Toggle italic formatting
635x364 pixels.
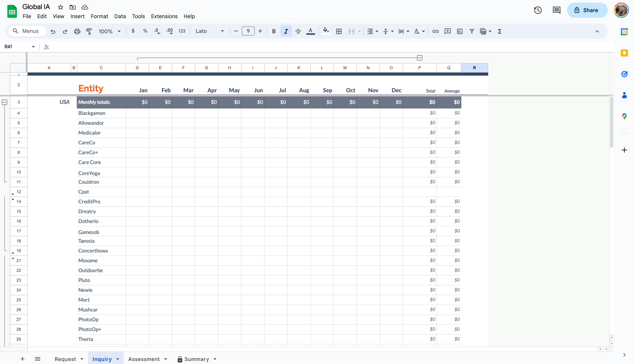coord(286,31)
